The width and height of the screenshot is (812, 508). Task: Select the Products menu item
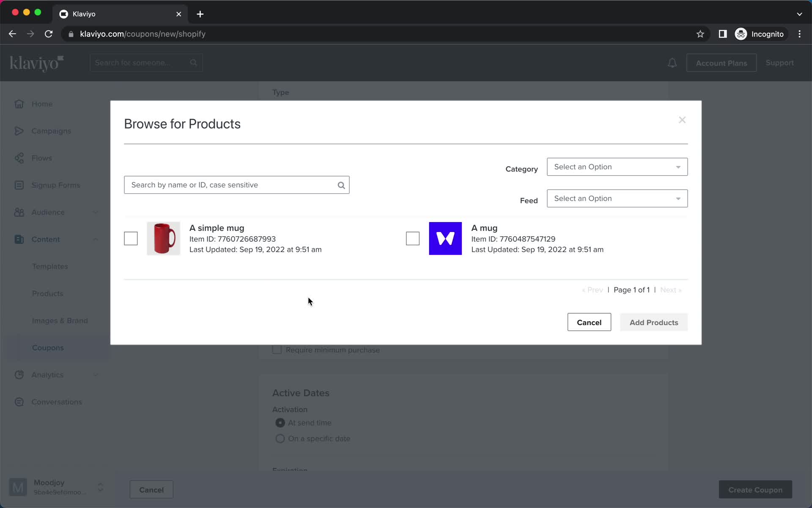47,293
